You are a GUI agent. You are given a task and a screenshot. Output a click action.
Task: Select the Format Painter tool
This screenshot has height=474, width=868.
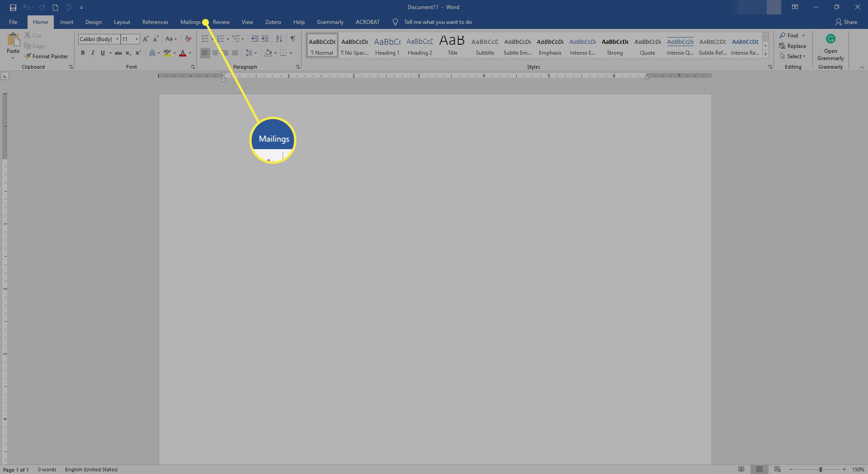pos(47,56)
